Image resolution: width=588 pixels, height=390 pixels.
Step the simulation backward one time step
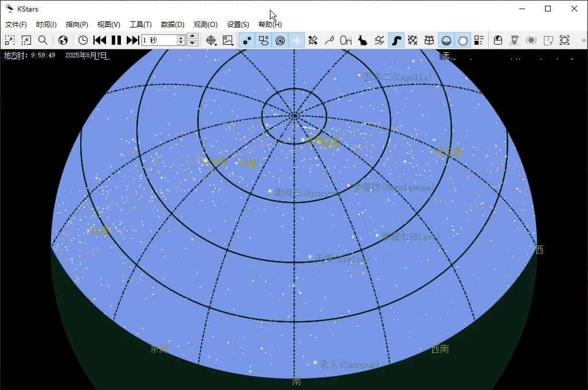point(100,40)
